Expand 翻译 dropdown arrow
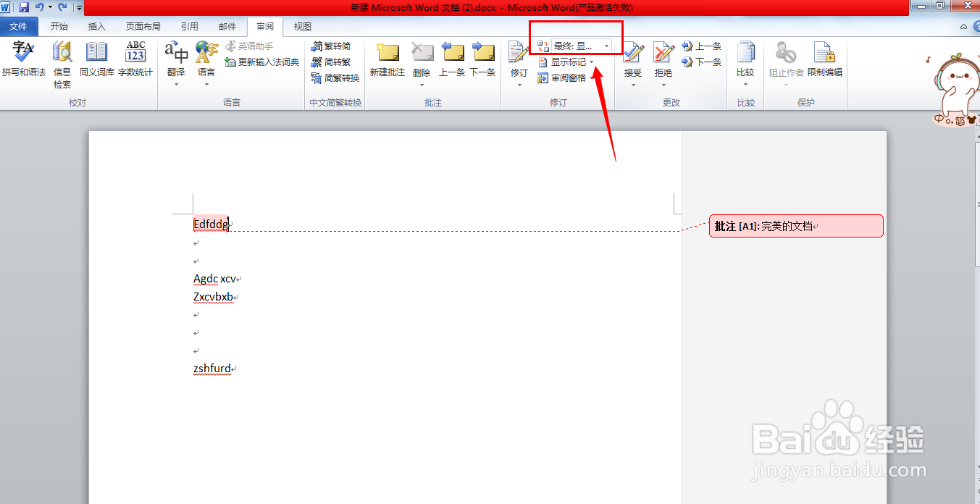 176,85
